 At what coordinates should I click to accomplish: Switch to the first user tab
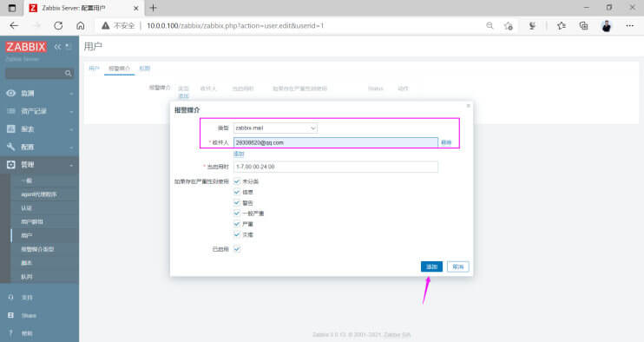point(94,69)
